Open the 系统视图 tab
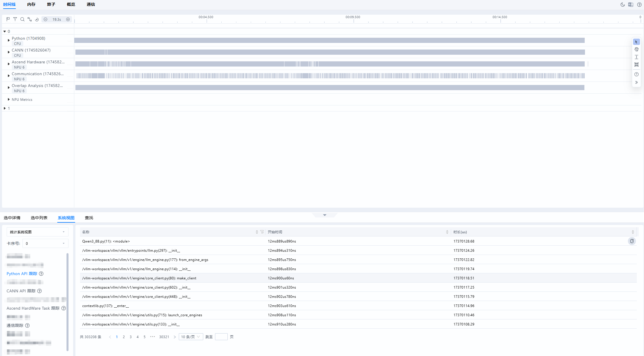The width and height of the screenshot is (644, 356). pyautogui.click(x=66, y=218)
